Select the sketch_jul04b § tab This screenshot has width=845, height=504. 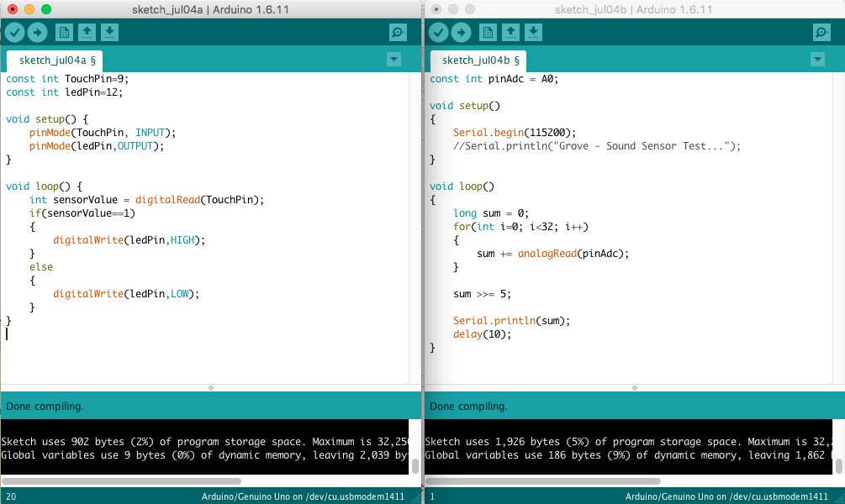[478, 60]
